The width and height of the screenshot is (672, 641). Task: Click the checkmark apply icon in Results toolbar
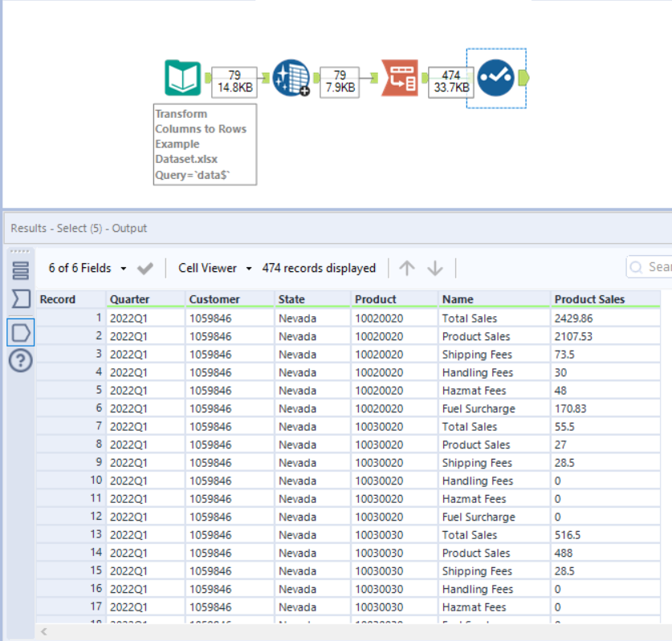coord(145,268)
